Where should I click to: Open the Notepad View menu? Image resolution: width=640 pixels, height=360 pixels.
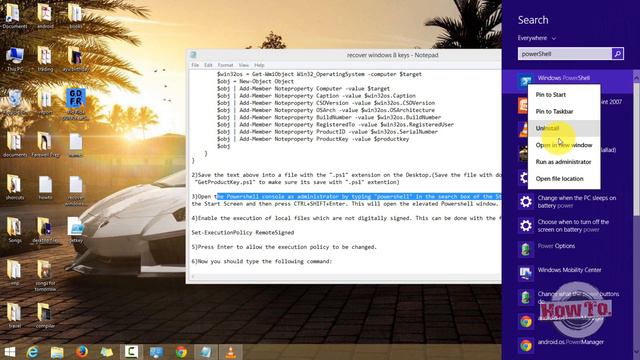tap(244, 65)
